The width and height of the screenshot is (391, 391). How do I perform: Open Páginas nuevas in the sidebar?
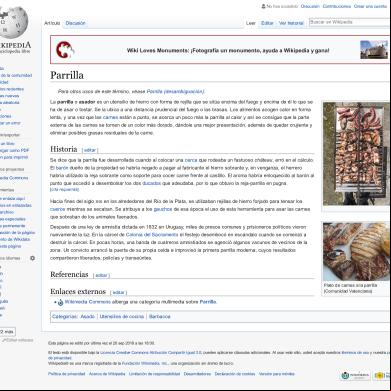pos(10,96)
